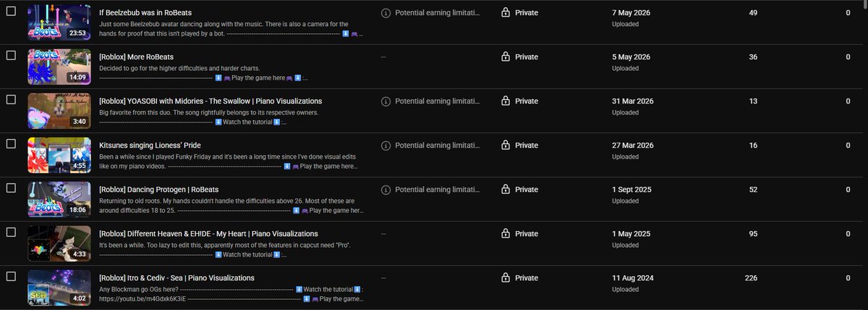868x310 pixels.
Task: Click the info icon on Kitsunes Lioness' Pride row
Action: 386,146
